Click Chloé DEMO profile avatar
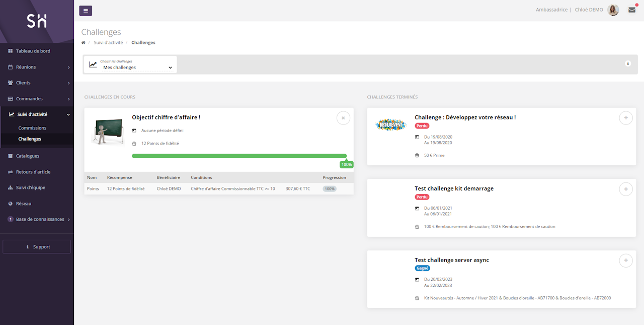The image size is (644, 325). pyautogui.click(x=613, y=10)
